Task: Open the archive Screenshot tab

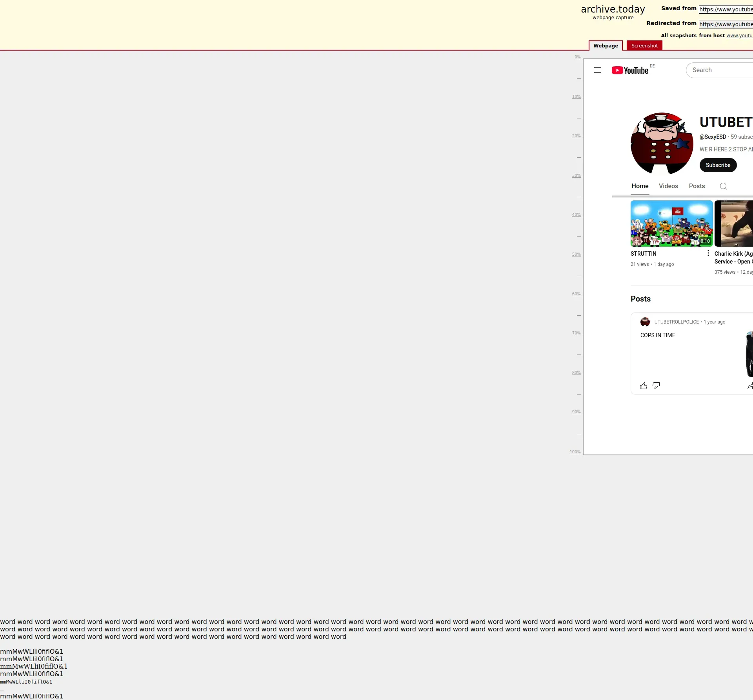Action: click(x=644, y=46)
